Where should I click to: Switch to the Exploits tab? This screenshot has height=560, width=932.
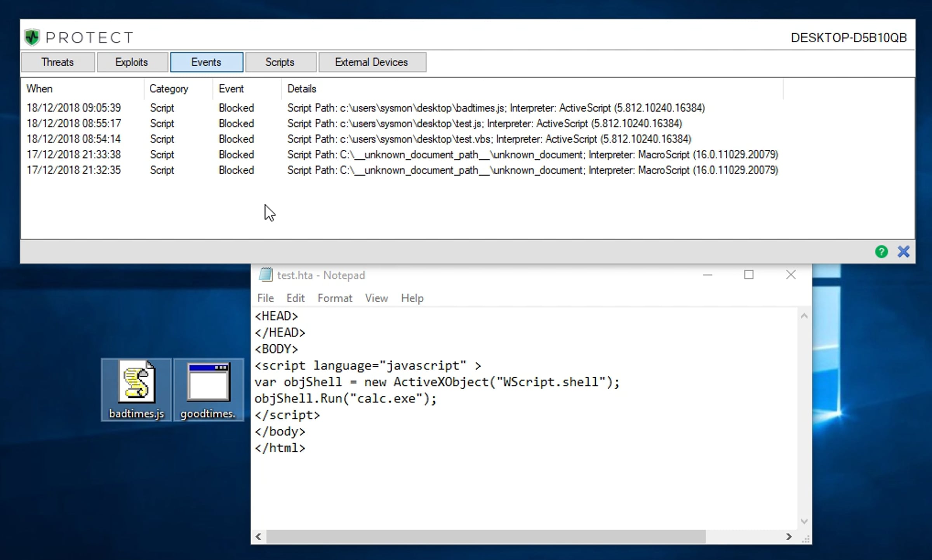132,62
